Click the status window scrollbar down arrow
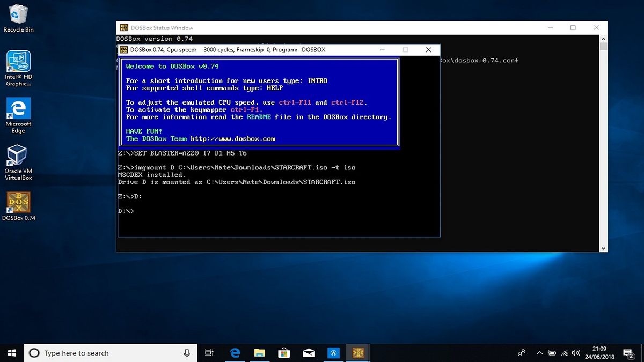This screenshot has height=362, width=644. [603, 248]
